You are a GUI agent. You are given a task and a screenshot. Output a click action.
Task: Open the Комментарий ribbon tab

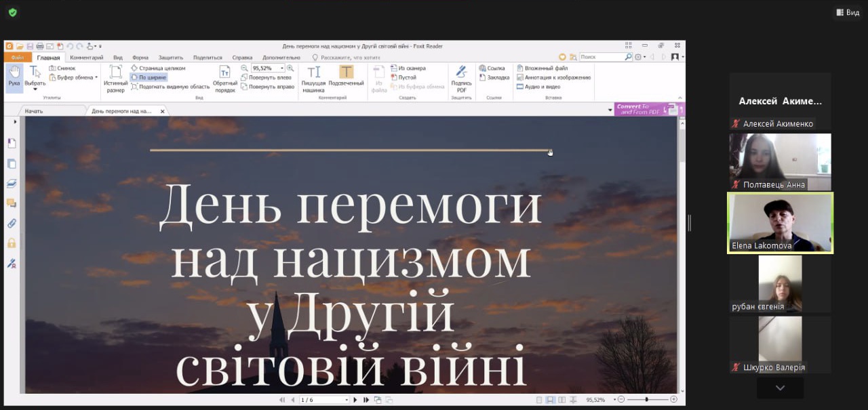(x=86, y=58)
